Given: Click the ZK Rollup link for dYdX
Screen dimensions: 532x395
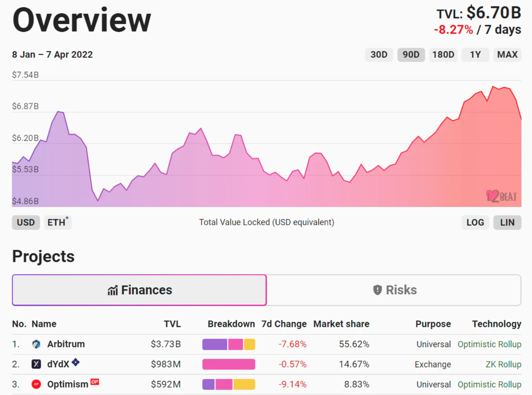Looking at the screenshot, I should (x=503, y=364).
